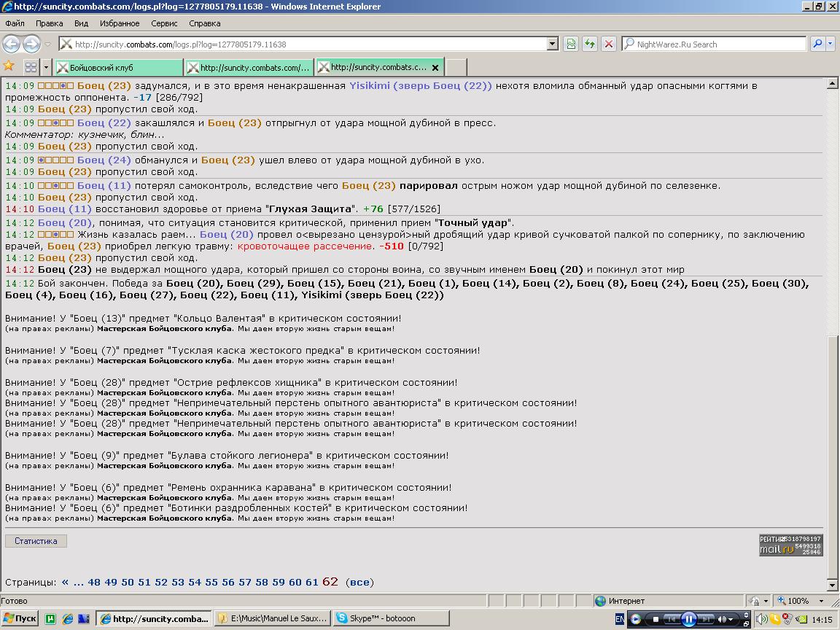840x630 pixels.
Task: Click the NightWarez.Ru Search box
Action: (715, 44)
